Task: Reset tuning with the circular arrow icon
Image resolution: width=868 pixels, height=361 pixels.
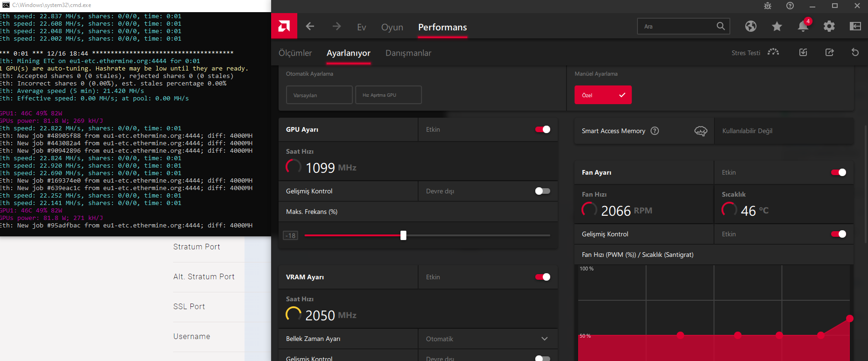Action: coord(855,52)
